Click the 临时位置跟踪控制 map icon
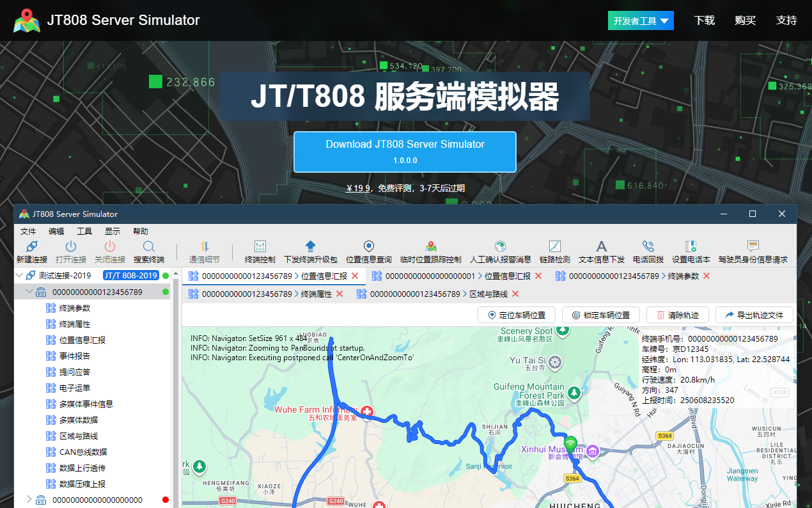Screen dimensions: 812x508 (x=430, y=246)
